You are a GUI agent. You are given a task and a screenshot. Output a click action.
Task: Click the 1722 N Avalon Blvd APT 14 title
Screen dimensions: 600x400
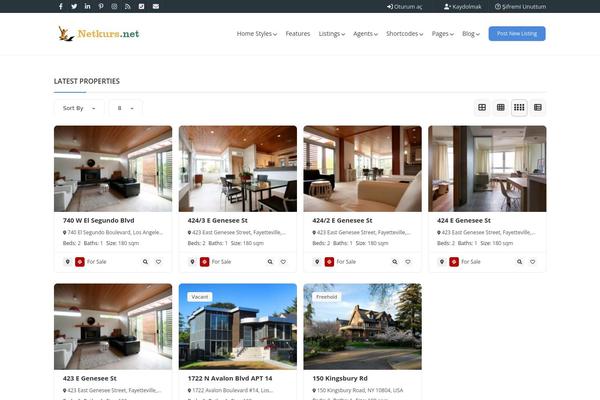(230, 378)
